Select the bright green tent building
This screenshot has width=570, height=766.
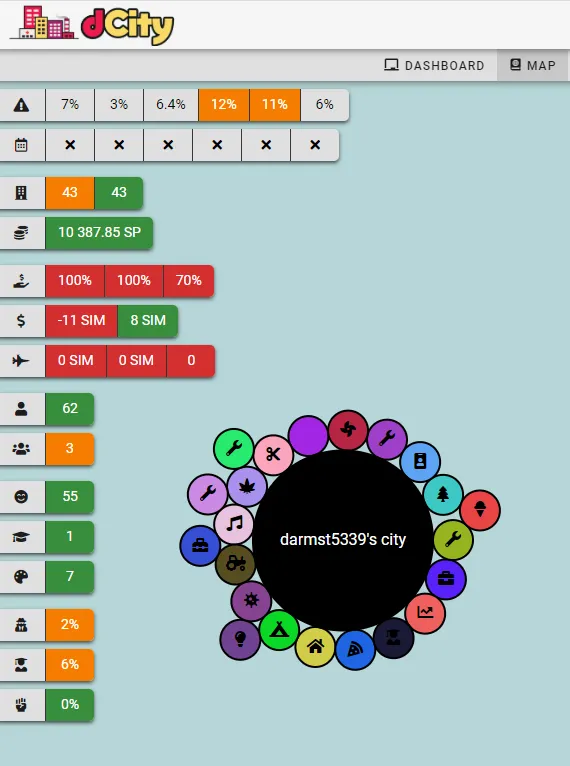coord(279,630)
